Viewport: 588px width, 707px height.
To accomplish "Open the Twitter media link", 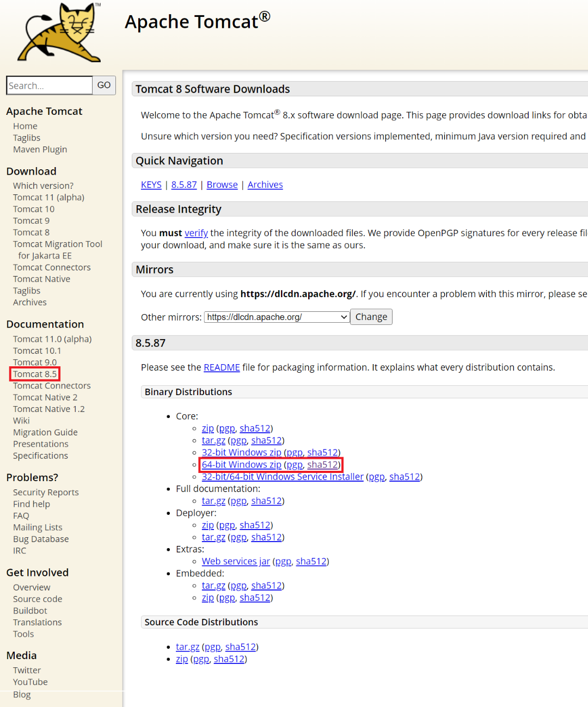I will click(27, 671).
